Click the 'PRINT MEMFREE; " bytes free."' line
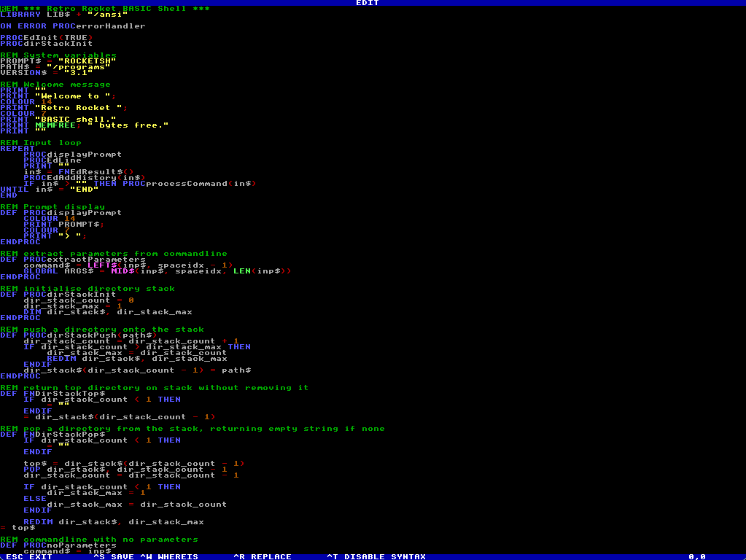Viewport: 746px width, 560px height. (85, 125)
